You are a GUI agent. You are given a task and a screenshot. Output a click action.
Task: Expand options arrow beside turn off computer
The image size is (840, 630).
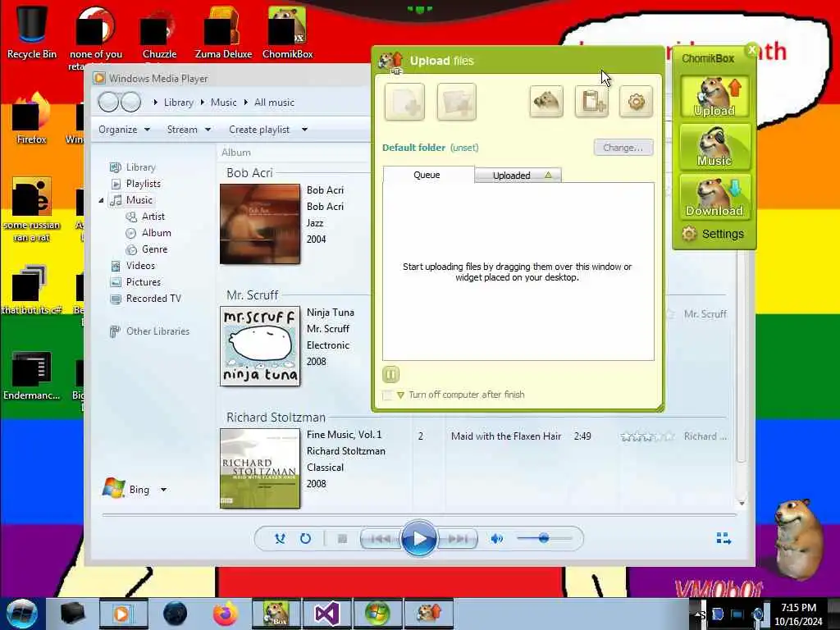[400, 395]
